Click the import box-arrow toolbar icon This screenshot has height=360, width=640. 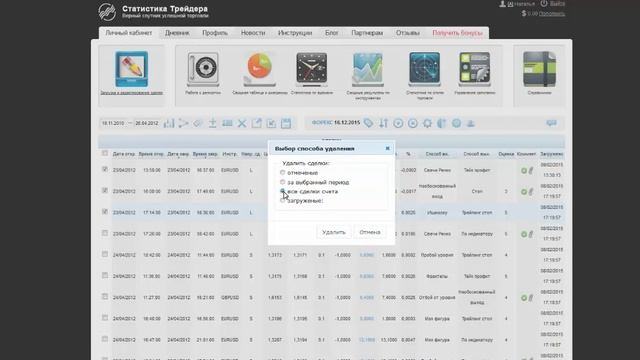[271, 123]
